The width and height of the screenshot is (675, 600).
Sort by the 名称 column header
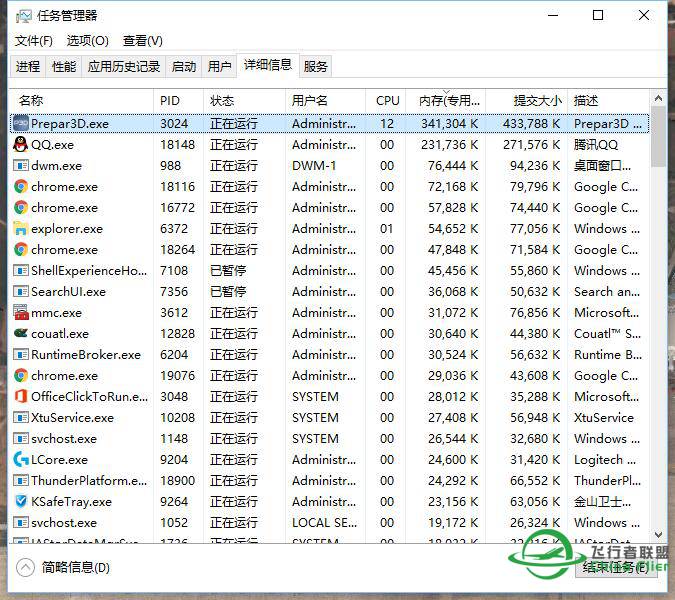(x=81, y=101)
